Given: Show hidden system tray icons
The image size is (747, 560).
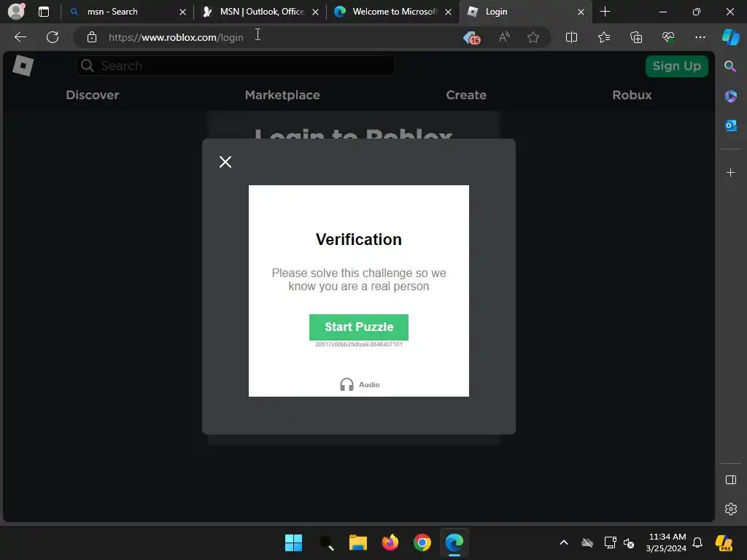Looking at the screenshot, I should click(x=564, y=542).
